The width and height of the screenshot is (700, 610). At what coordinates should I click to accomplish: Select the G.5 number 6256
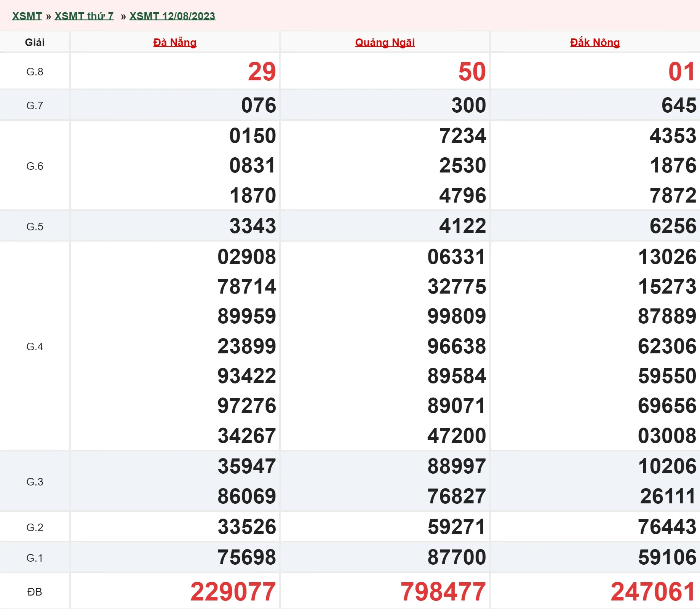pyautogui.click(x=673, y=226)
